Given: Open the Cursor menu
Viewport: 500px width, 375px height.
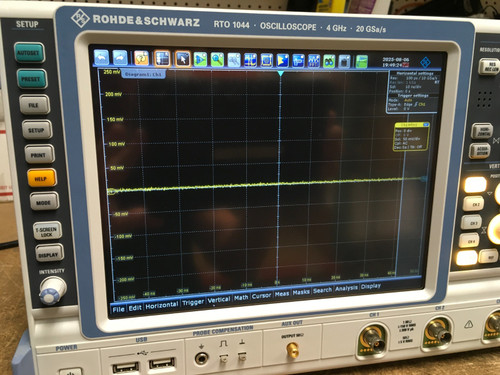Looking at the screenshot, I should tap(261, 296).
